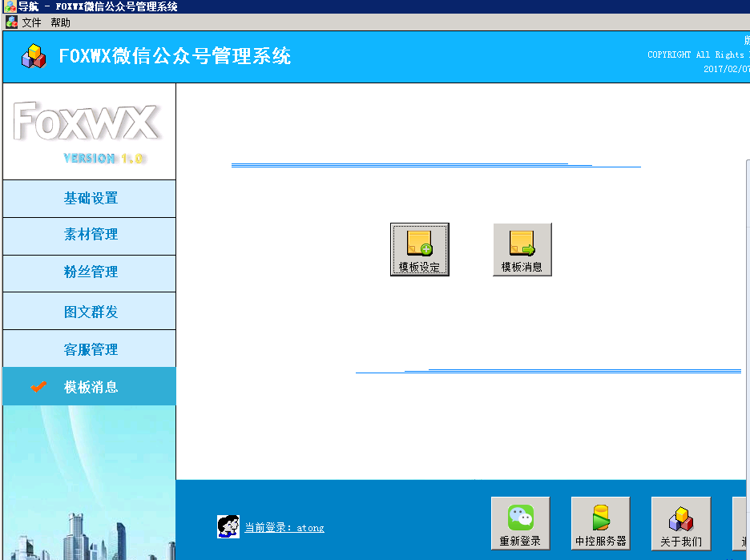
Task: Click the FOXWX微信公众号管理系统 header title
Action: pos(175,56)
